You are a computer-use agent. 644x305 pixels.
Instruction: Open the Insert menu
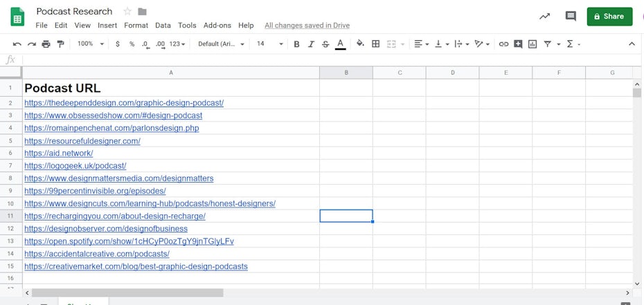click(107, 26)
